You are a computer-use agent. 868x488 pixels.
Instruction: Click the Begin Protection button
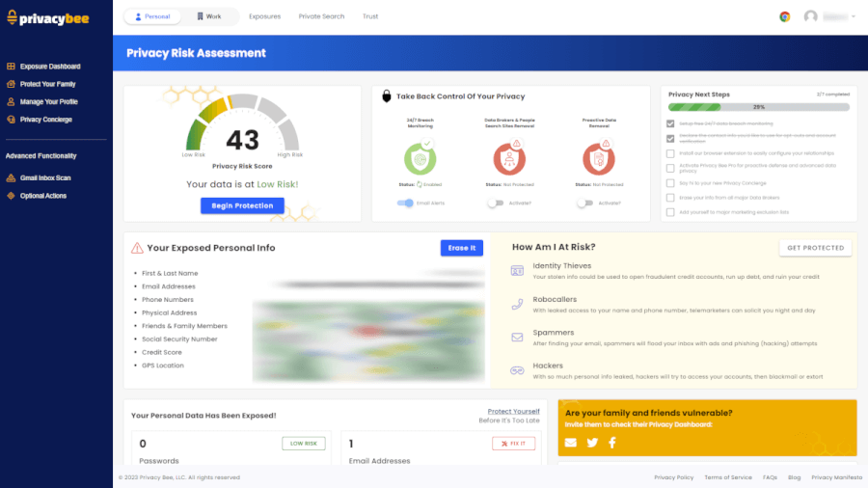242,205
